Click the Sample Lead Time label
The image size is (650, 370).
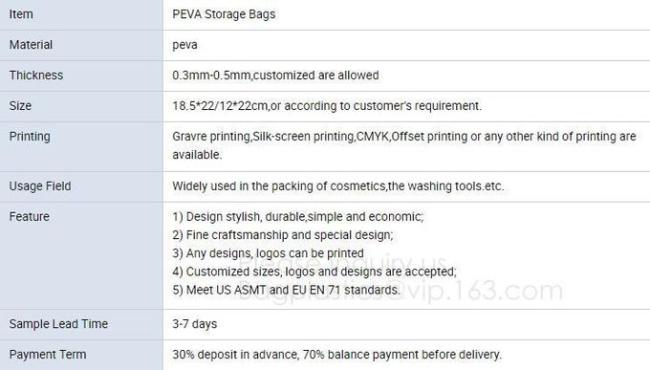[x=58, y=324]
